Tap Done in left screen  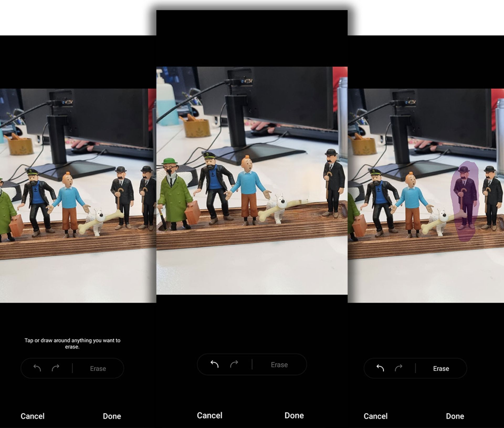tap(112, 416)
